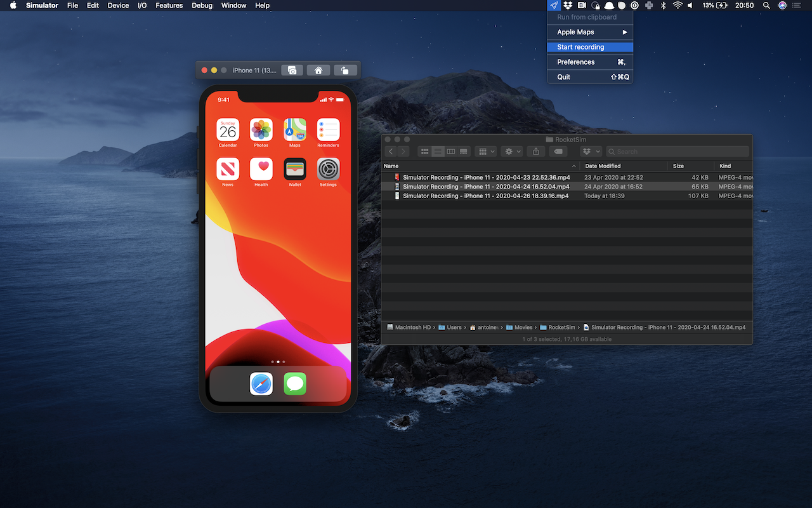The image size is (812, 508).
Task: Click the Finder search field
Action: click(678, 152)
